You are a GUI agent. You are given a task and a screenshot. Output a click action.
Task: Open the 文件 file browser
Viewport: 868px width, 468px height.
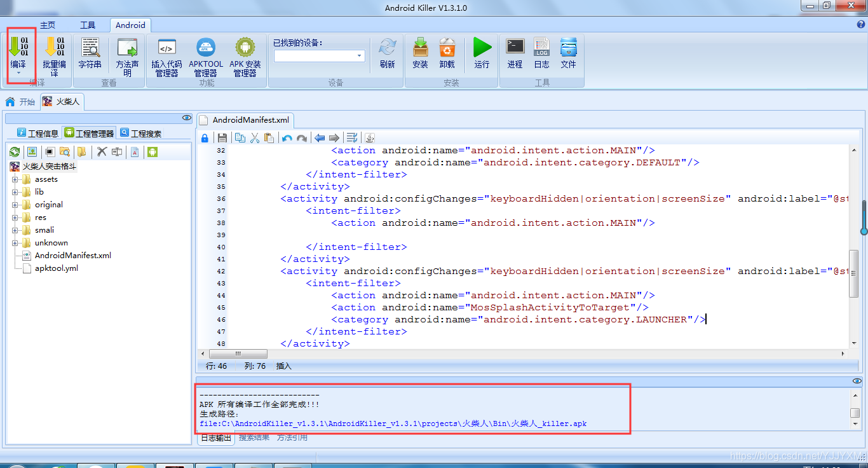pyautogui.click(x=568, y=52)
